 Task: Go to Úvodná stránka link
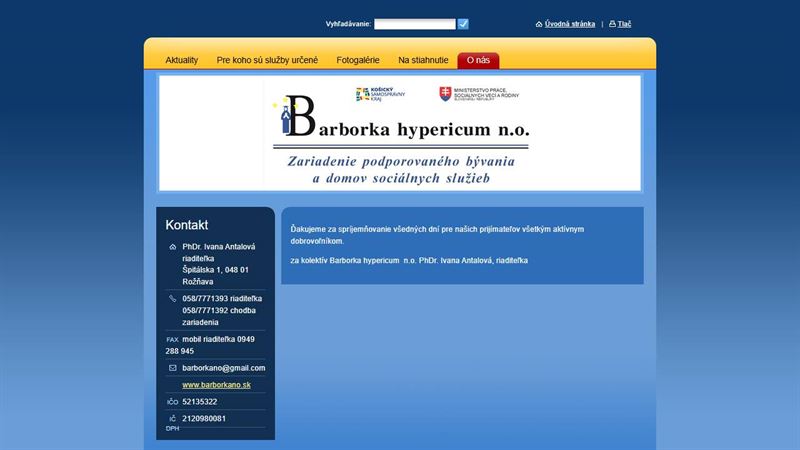pos(569,24)
